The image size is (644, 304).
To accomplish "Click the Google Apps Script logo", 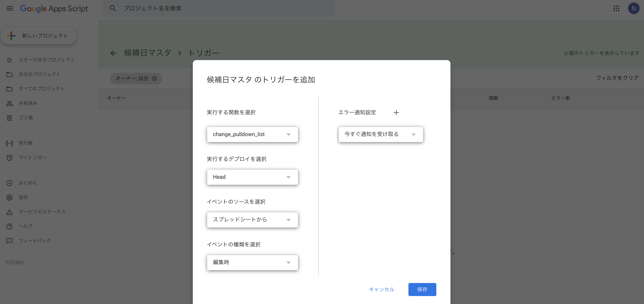I will click(x=54, y=9).
